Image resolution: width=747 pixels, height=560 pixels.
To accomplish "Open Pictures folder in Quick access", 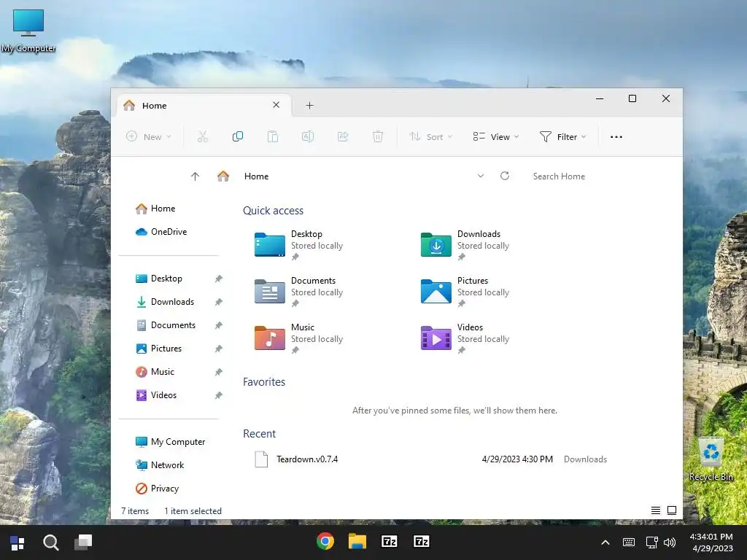I will (465, 292).
